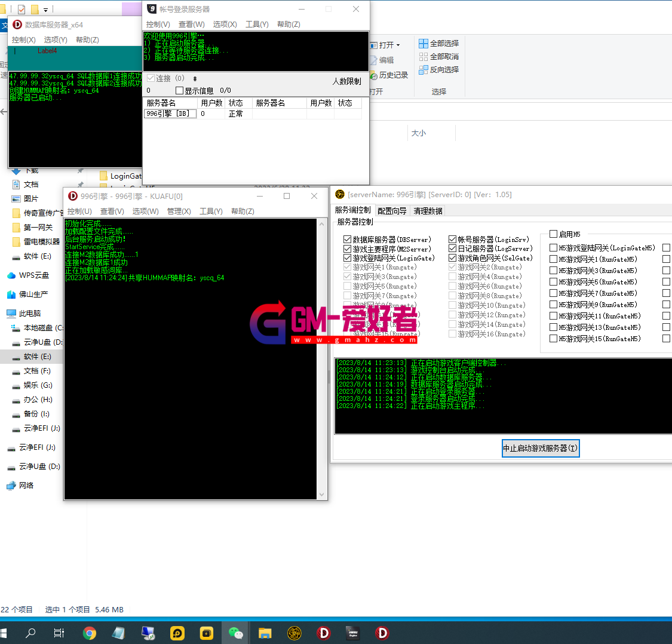Click the network computer taskbar icon
672x644 pixels.
pos(148,633)
